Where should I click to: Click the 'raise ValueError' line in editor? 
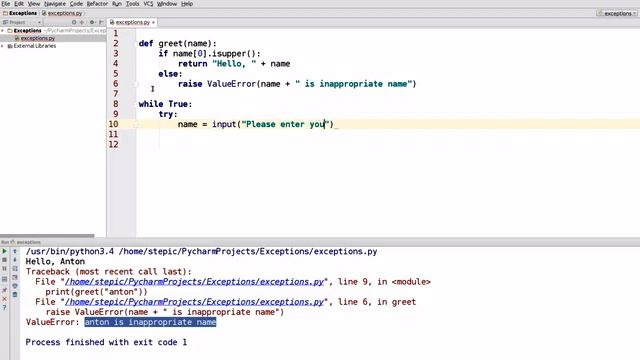tap(297, 84)
